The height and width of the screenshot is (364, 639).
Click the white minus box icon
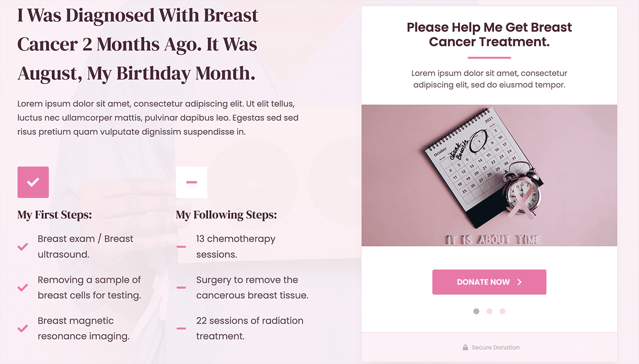(x=192, y=182)
